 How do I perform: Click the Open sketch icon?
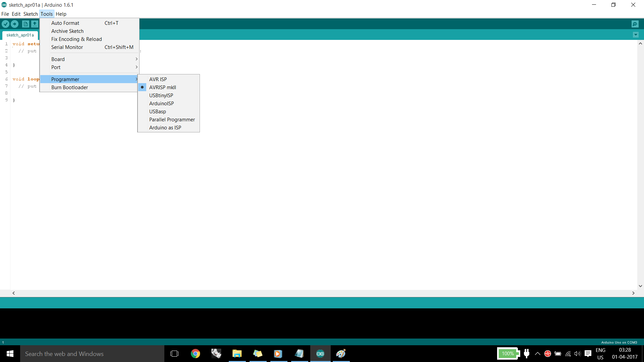(35, 24)
